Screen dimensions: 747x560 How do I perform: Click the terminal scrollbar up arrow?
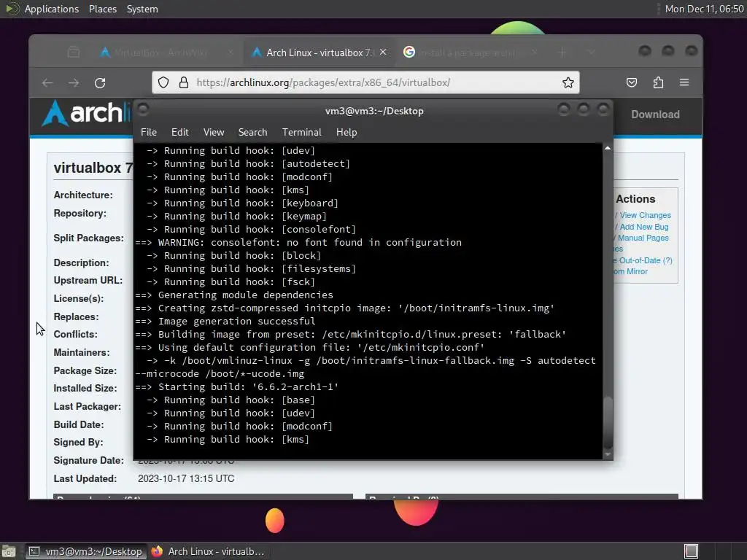[608, 148]
